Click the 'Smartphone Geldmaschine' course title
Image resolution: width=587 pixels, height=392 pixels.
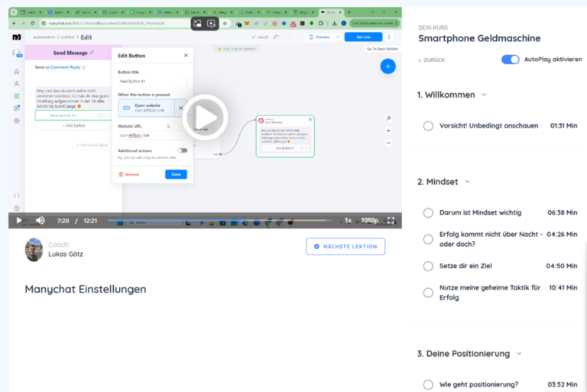pyautogui.click(x=479, y=38)
